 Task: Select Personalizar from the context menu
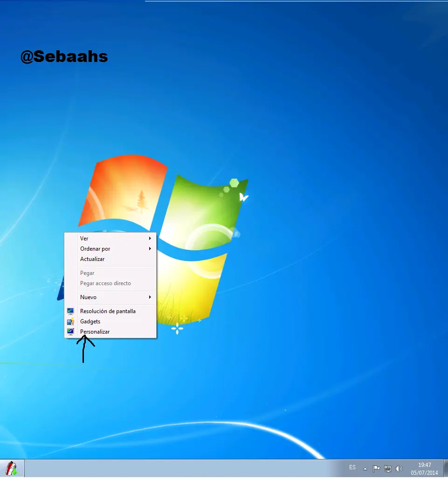[x=110, y=332]
